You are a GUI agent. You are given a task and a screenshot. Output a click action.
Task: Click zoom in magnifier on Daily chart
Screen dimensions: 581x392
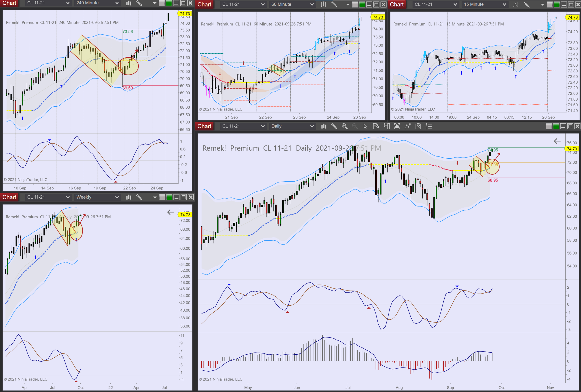tap(344, 126)
